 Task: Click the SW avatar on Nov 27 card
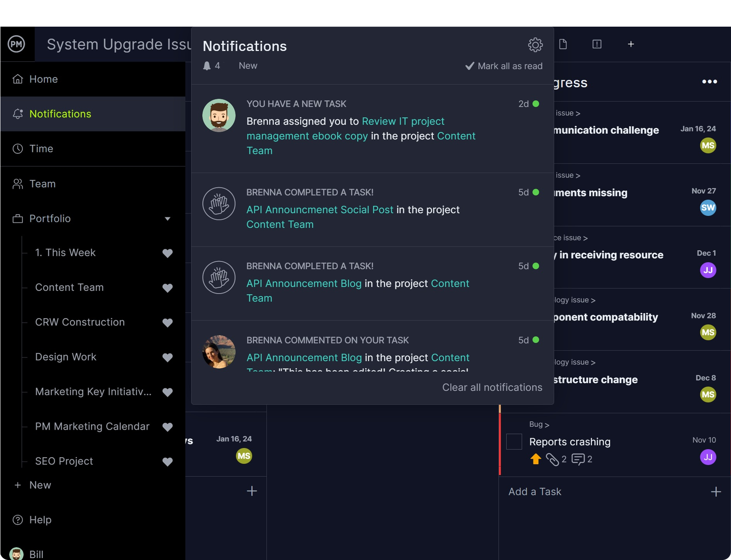click(x=708, y=208)
